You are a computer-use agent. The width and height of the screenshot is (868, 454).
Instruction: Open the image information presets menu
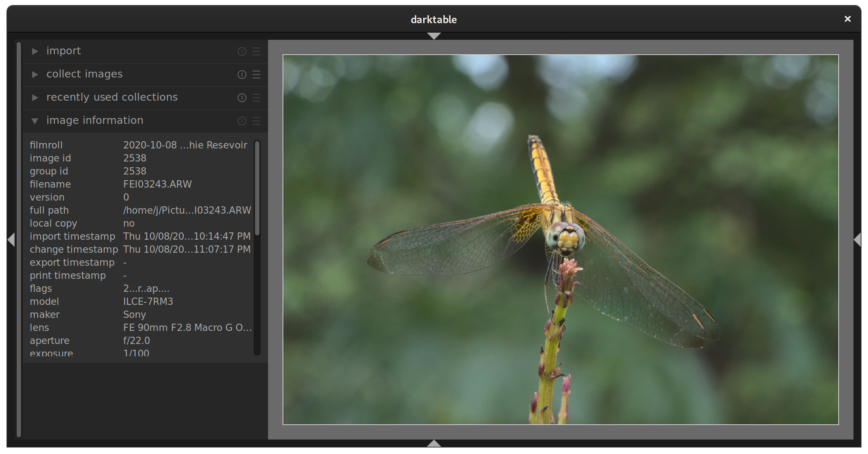(257, 121)
